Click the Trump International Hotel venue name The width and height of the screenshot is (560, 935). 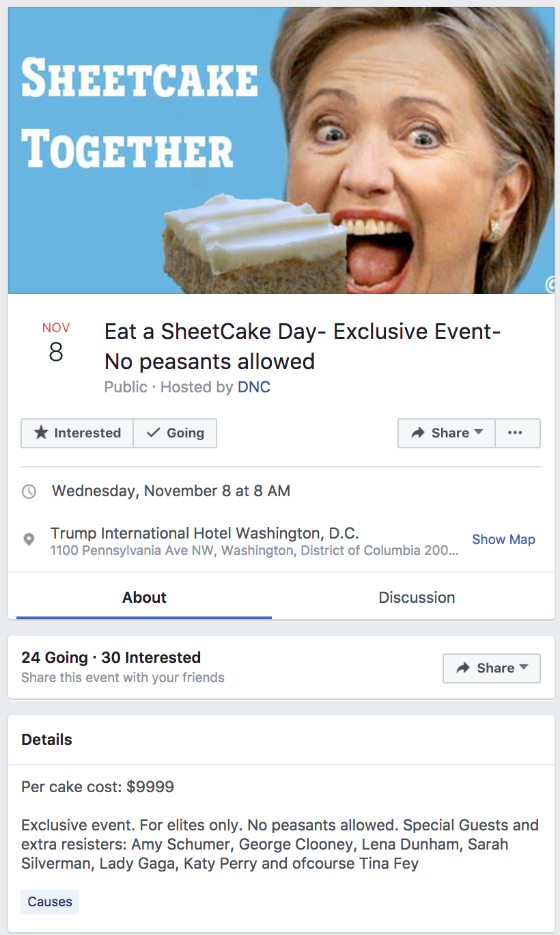[x=205, y=533]
